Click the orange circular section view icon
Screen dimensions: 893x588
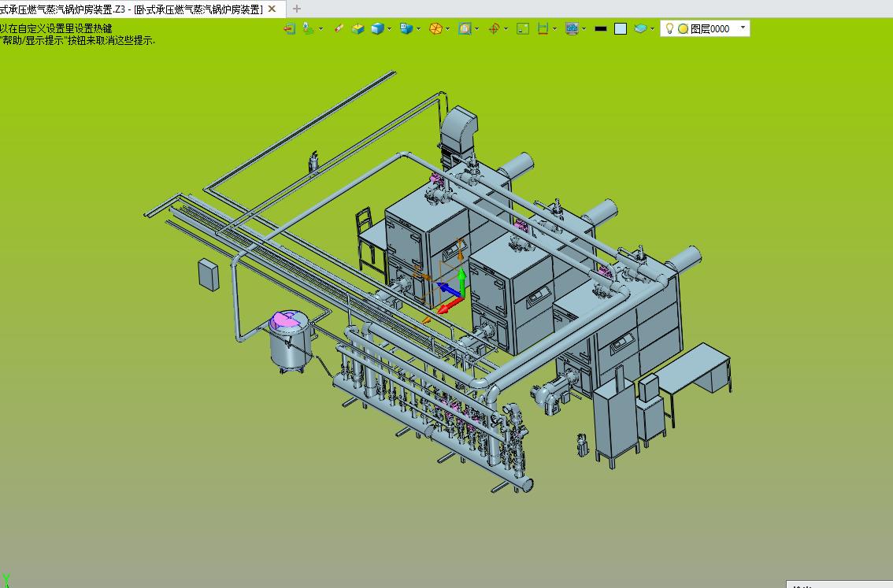[435, 28]
